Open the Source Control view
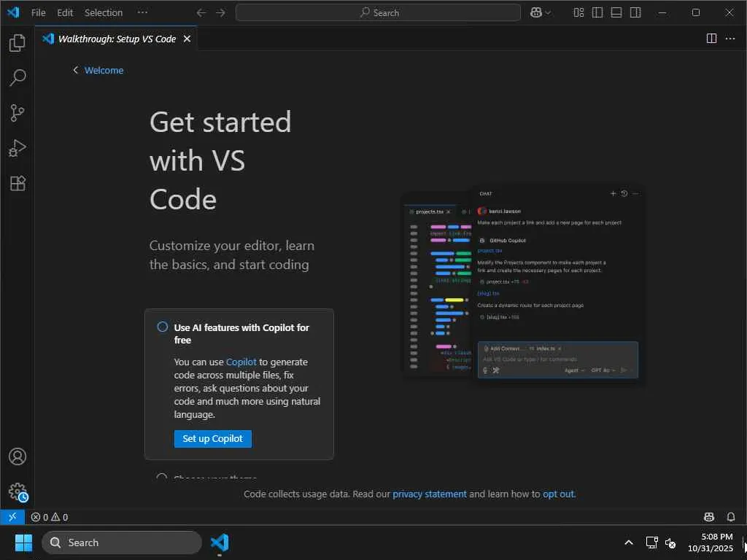 18,113
